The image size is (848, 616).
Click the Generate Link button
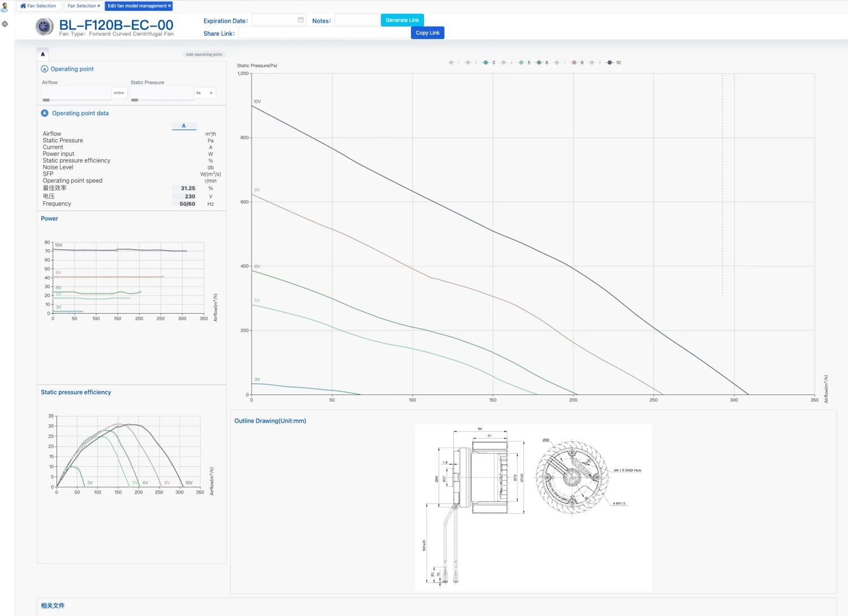(x=402, y=20)
